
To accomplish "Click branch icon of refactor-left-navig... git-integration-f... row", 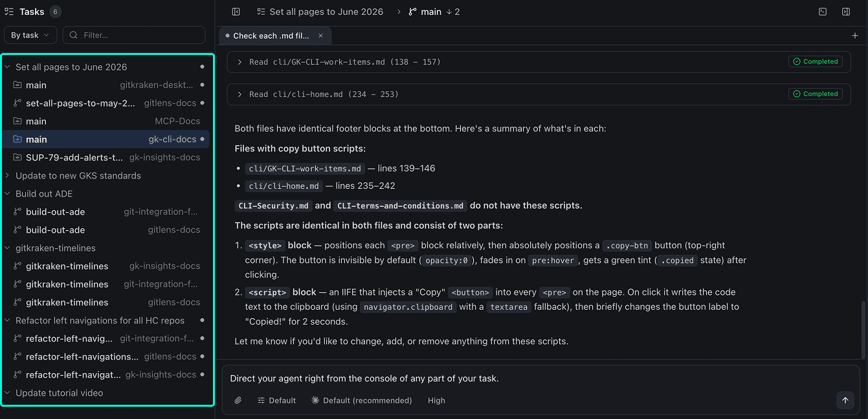I will pos(17,338).
